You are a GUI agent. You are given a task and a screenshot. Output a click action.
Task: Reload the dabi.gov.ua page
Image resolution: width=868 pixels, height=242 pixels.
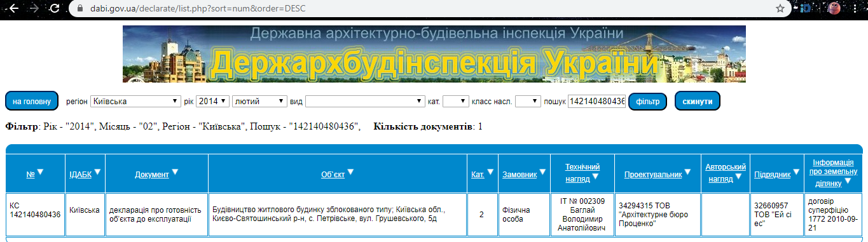pyautogui.click(x=54, y=8)
